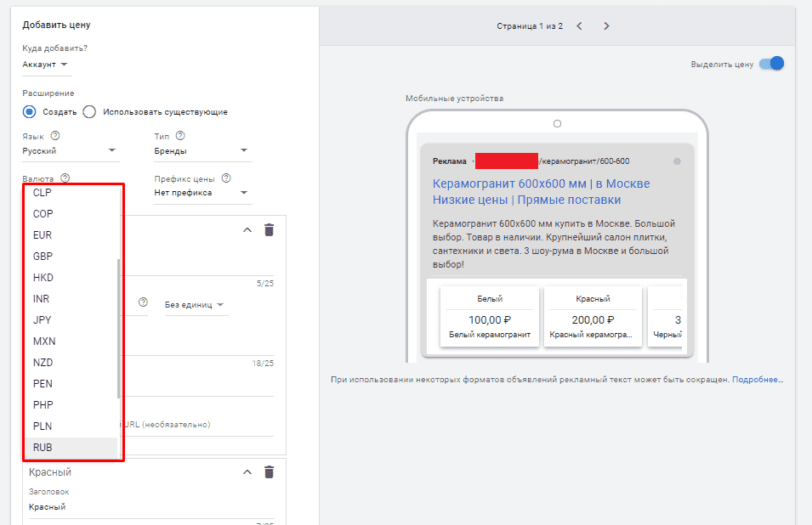812x525 pixels.
Task: Select the Создать radio button
Action: pos(30,112)
